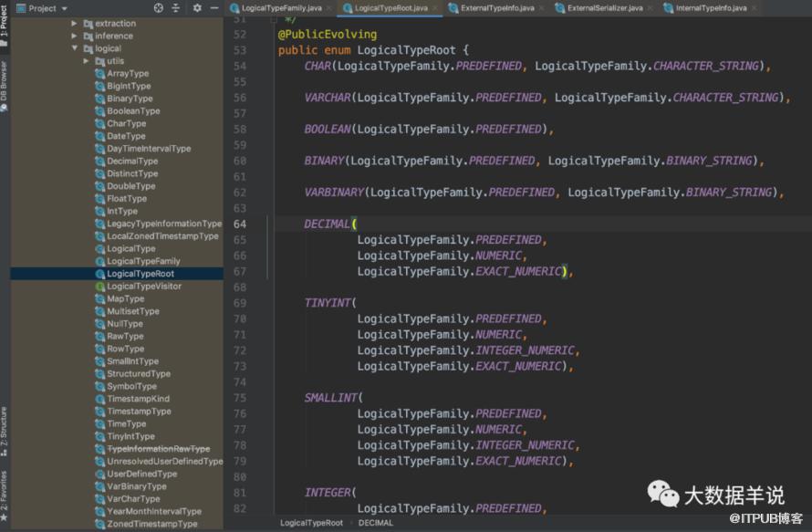Select MapType in the project tree
Viewport: 812px width, 532px height.
[125, 299]
